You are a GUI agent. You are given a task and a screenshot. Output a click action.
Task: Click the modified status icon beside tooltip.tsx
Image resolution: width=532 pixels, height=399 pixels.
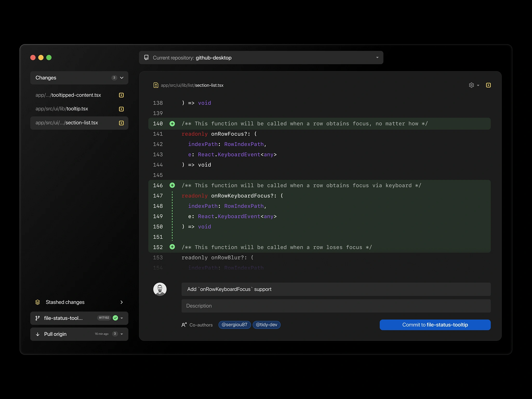coord(121,109)
